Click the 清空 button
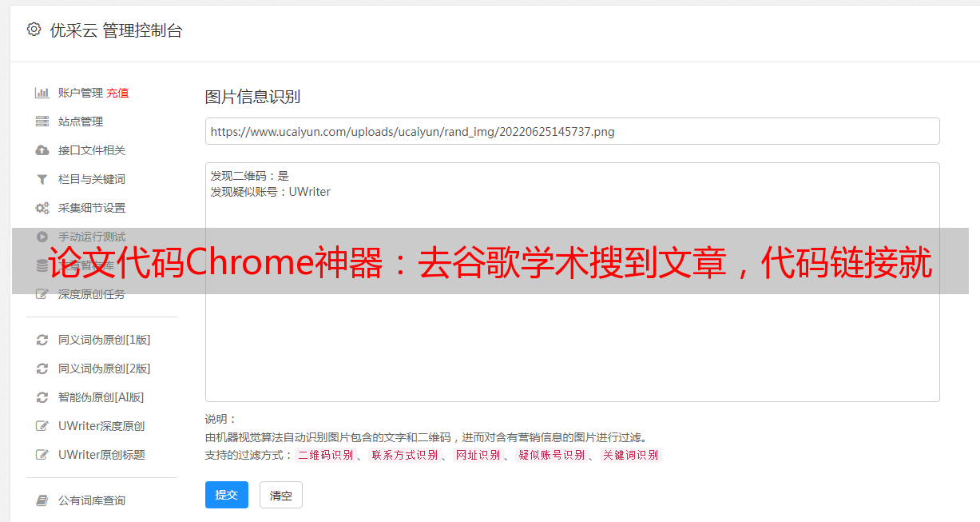This screenshot has width=980, height=522. [281, 495]
